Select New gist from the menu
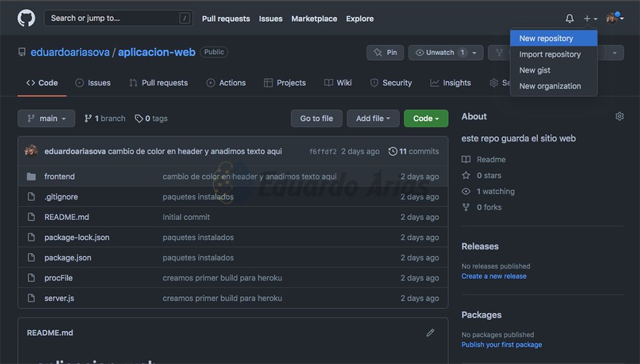The height and width of the screenshot is (364, 640). click(554, 70)
